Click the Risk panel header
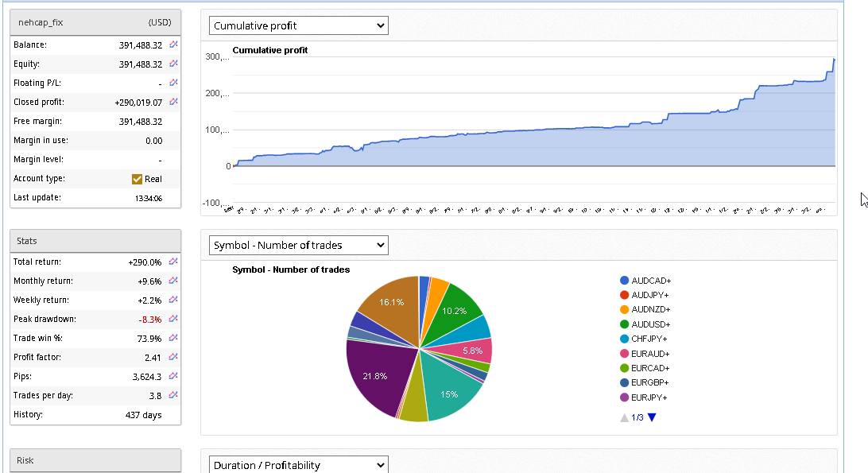The height and width of the screenshot is (473, 868). 95,460
